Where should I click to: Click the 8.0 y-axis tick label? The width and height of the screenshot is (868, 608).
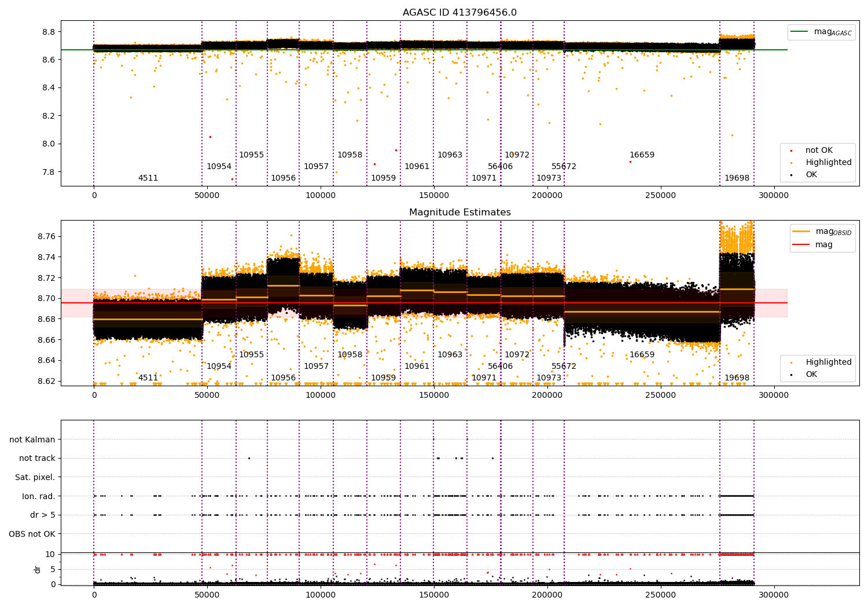49,144
